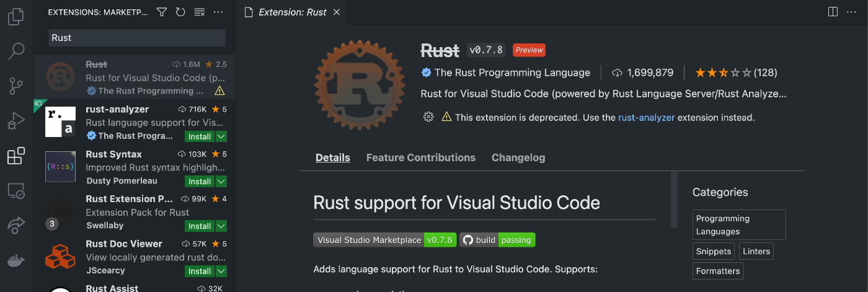Open the Live Share arrow icon
Viewport: 868px width, 292px height.
click(x=16, y=226)
